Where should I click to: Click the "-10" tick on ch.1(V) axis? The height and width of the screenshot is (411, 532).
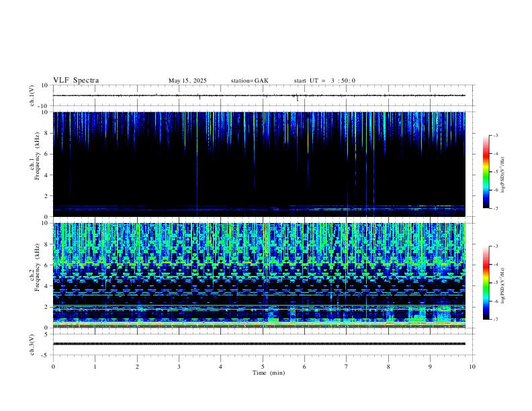click(x=44, y=106)
